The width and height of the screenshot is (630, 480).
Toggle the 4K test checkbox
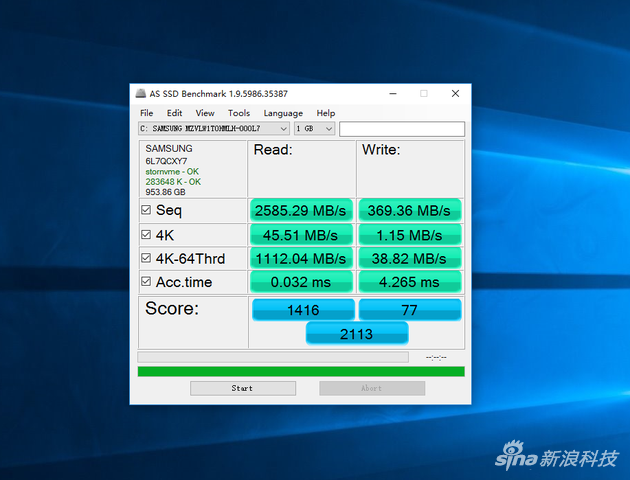(146, 235)
